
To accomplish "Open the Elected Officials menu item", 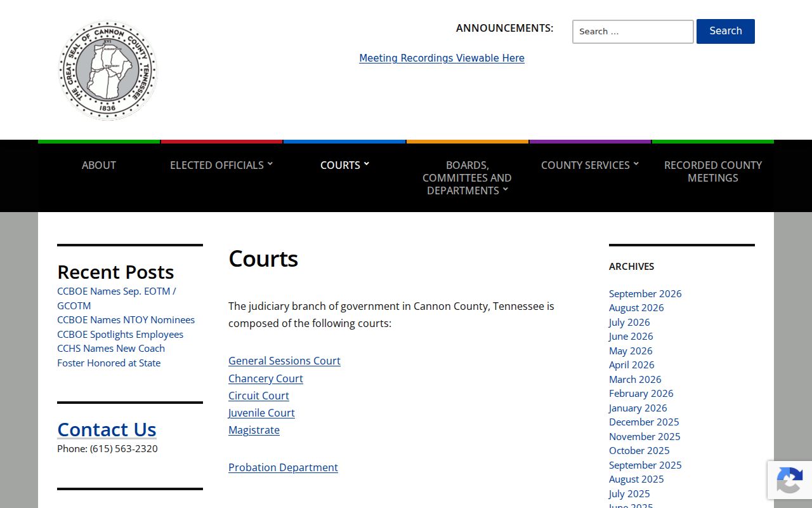I will (x=217, y=165).
